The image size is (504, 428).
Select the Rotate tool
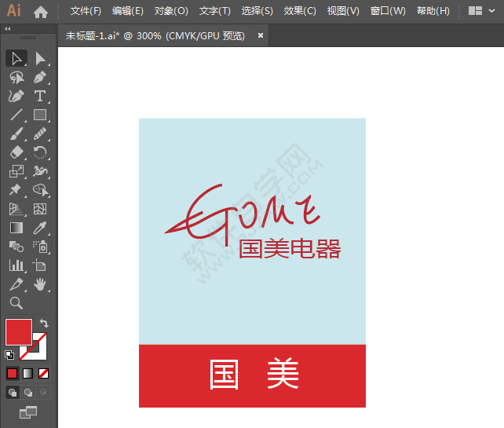(x=40, y=152)
